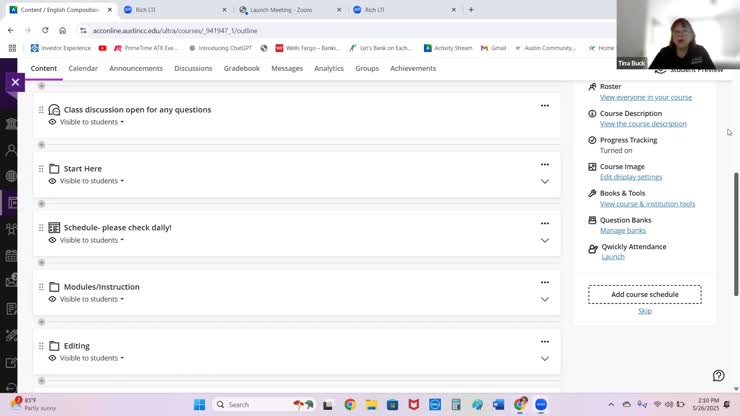The image size is (740, 416).
Task: Click the browser address bar URL
Action: (x=175, y=31)
